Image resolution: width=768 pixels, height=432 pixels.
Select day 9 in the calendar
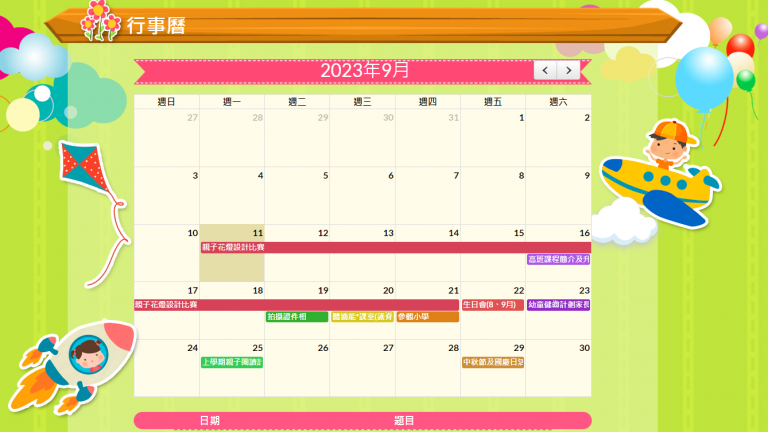(x=558, y=195)
